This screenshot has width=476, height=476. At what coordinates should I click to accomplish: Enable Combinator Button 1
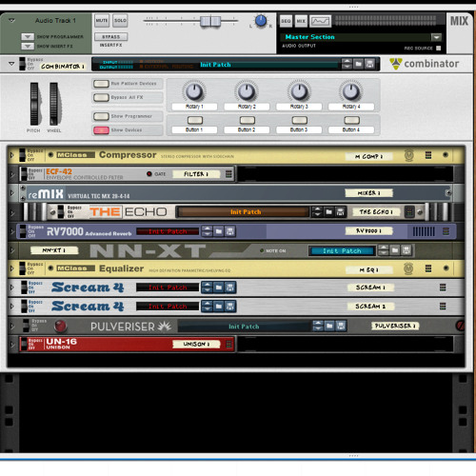tap(195, 120)
